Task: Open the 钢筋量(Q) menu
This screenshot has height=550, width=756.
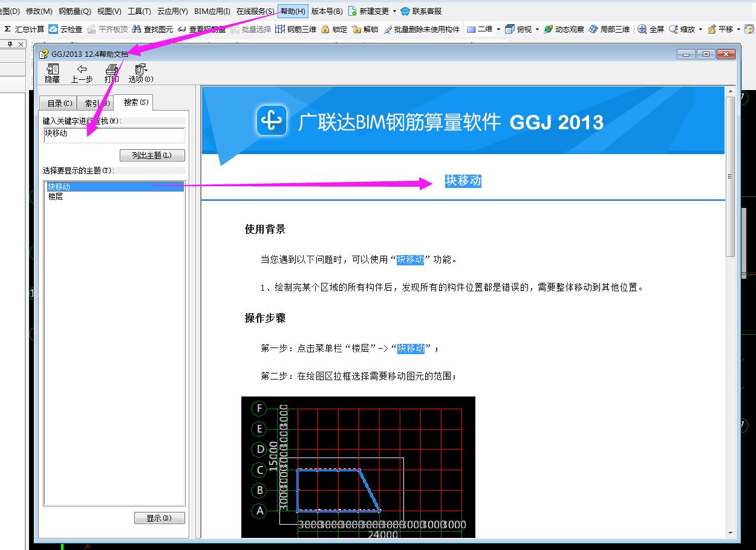Action: pos(74,11)
